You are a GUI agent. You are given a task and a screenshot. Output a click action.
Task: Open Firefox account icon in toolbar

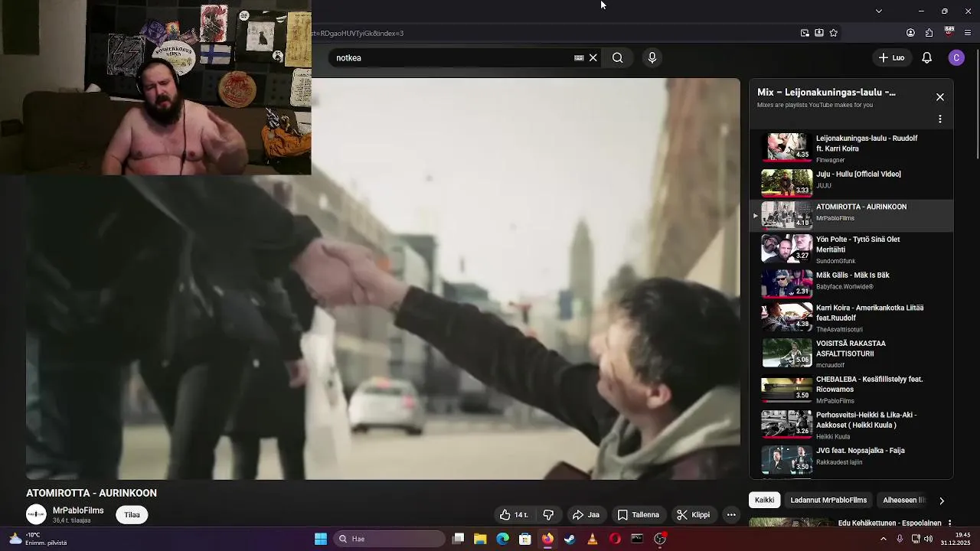click(x=910, y=33)
